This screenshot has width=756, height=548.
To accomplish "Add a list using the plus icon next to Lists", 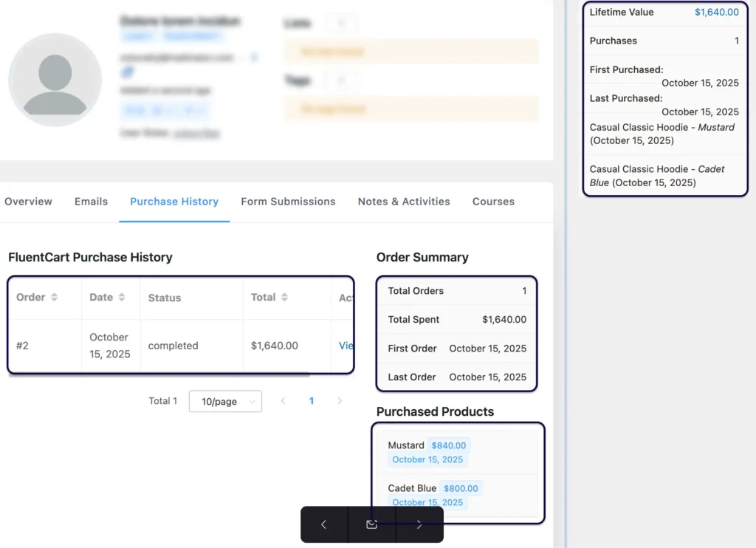I will 342,23.
